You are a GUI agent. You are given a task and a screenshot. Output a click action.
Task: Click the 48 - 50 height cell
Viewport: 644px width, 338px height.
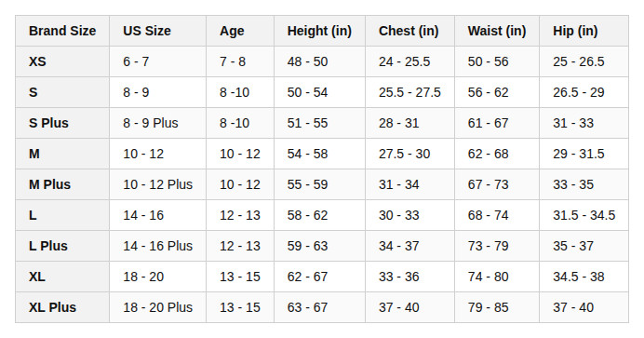319,61
